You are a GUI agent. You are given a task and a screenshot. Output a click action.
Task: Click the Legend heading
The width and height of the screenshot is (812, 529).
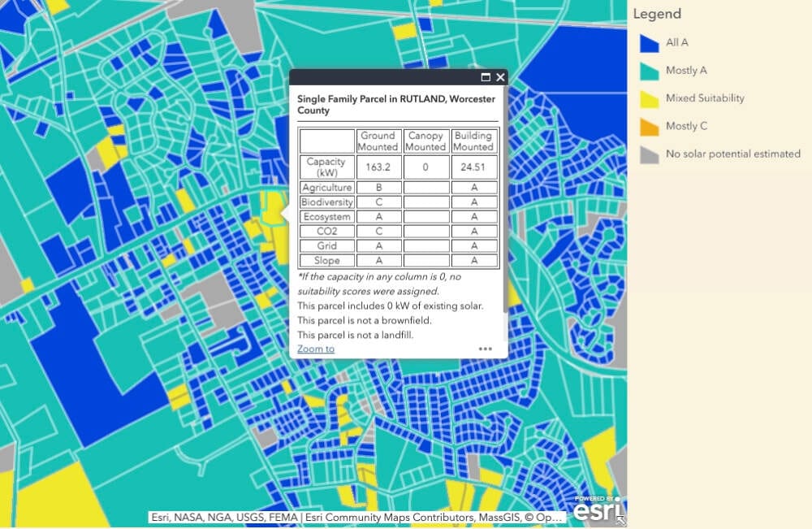[x=657, y=14]
